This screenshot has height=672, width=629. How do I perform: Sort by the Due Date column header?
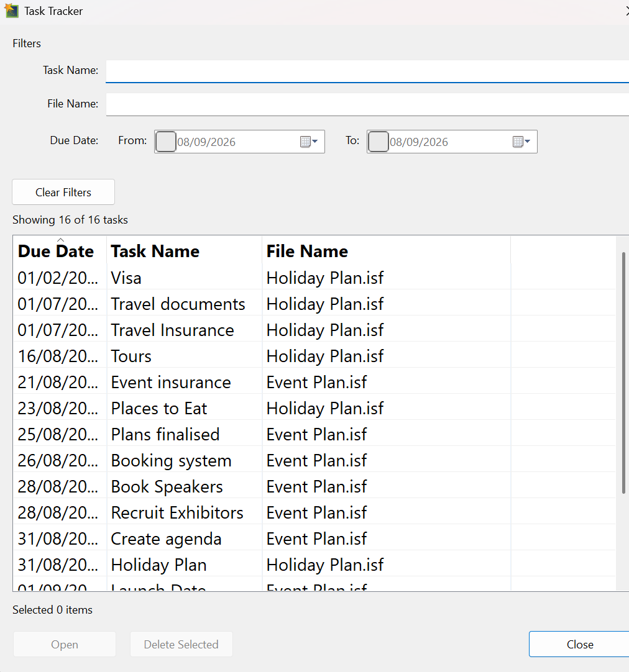coord(60,251)
